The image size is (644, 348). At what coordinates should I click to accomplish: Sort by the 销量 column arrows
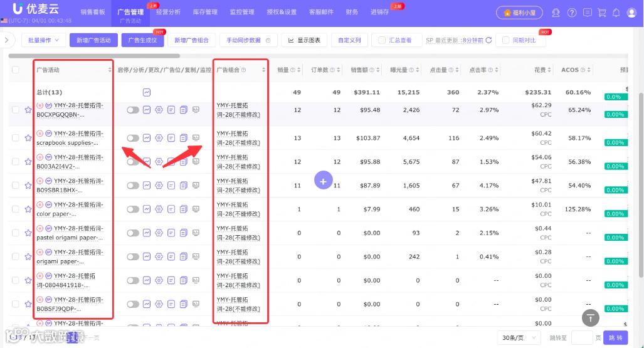(x=299, y=70)
